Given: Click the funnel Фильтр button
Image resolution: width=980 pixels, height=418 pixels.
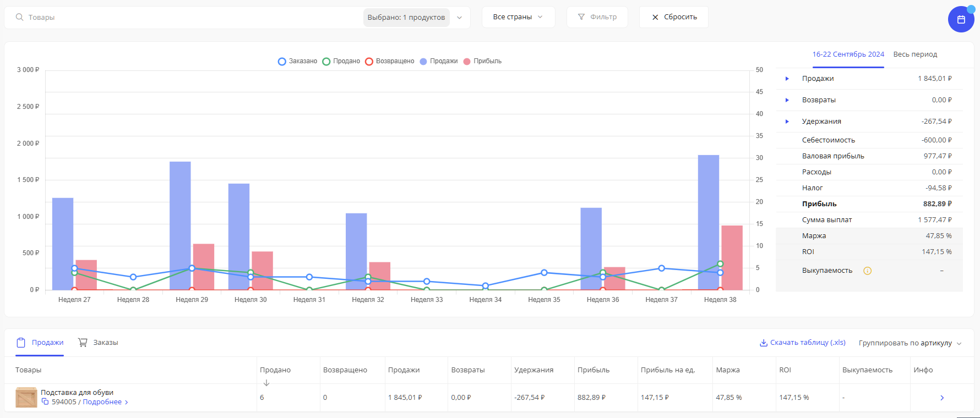Looking at the screenshot, I should point(597,17).
